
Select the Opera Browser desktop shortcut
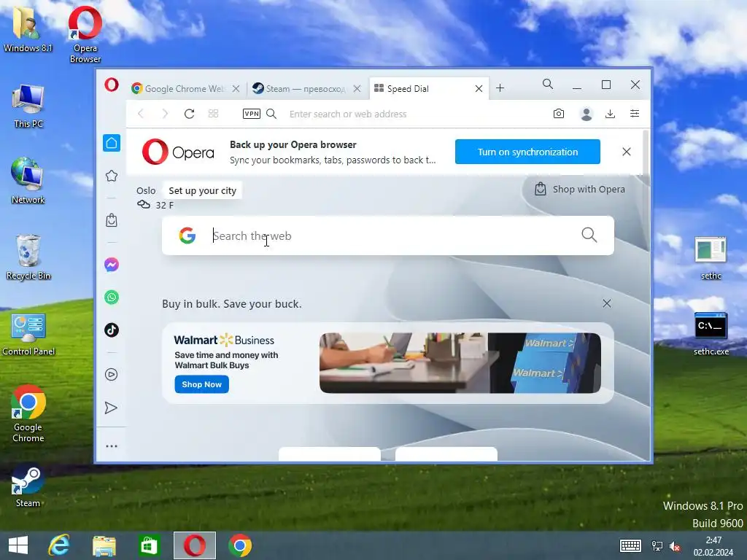[85, 34]
